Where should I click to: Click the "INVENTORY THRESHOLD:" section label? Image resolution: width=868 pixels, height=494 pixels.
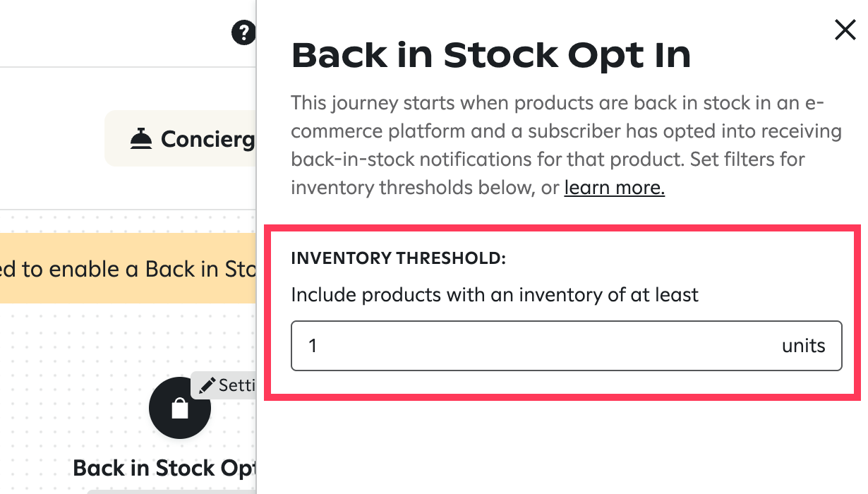point(398,258)
